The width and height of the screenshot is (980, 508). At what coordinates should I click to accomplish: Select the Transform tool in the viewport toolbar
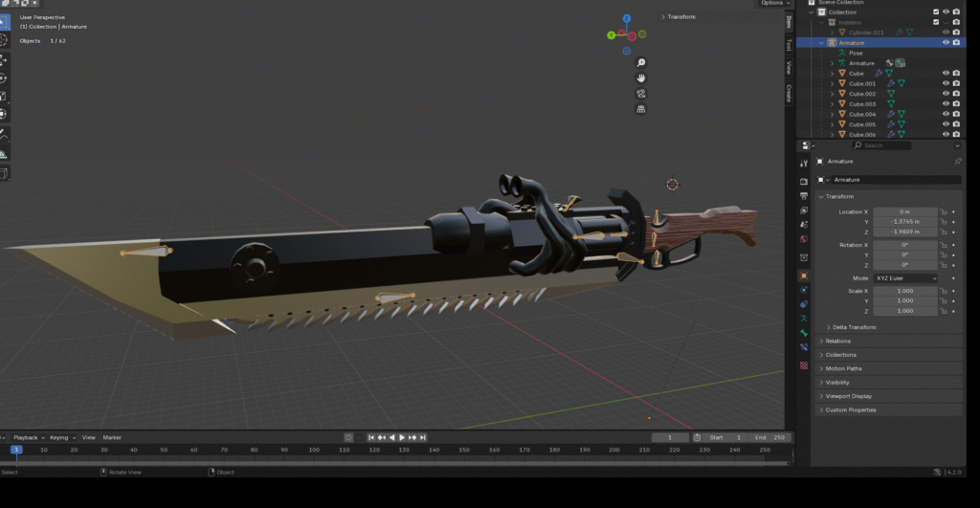point(3,114)
